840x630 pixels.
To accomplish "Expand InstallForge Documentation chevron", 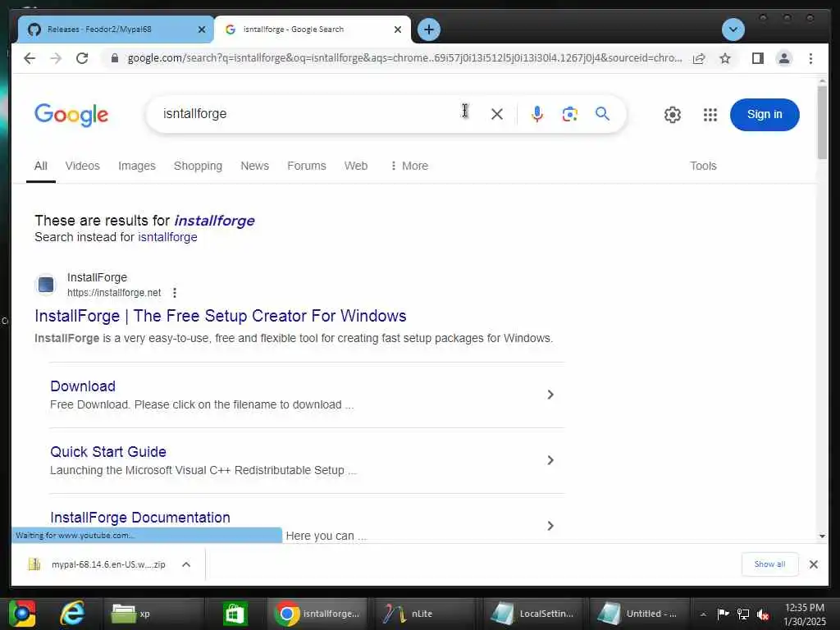I will coord(550,526).
